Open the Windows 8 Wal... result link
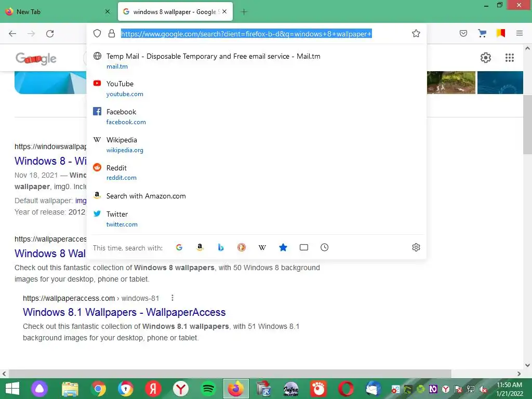Viewport: 532px width, 399px height. point(50,254)
